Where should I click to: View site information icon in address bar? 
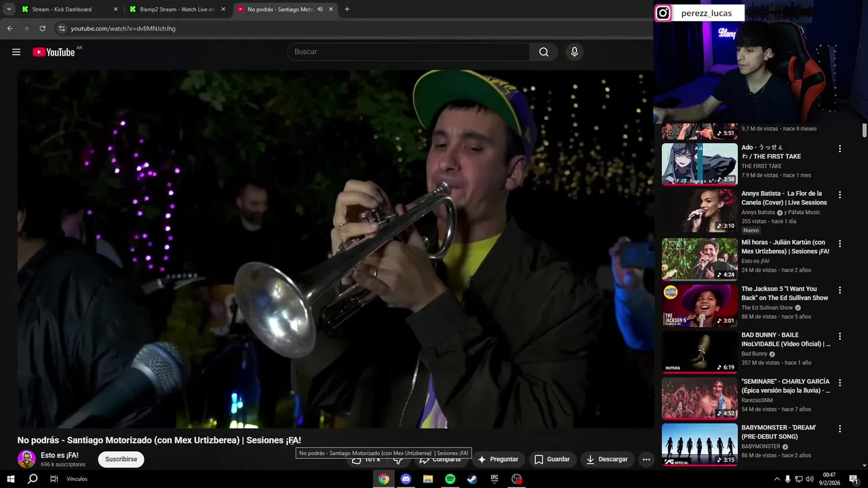pyautogui.click(x=61, y=28)
